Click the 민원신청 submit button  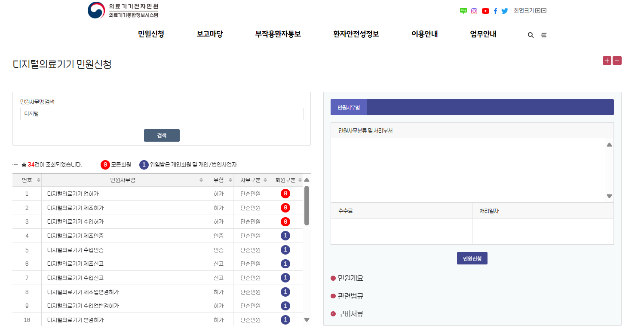coord(472,258)
